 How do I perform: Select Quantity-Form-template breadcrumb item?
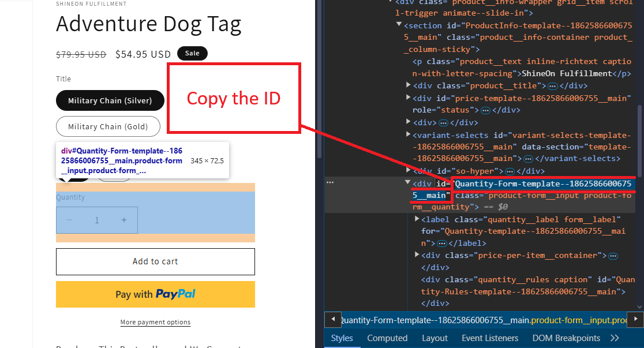click(x=484, y=320)
